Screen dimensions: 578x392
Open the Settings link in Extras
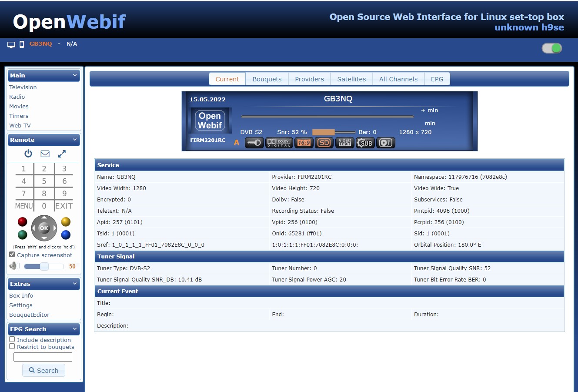(x=21, y=305)
